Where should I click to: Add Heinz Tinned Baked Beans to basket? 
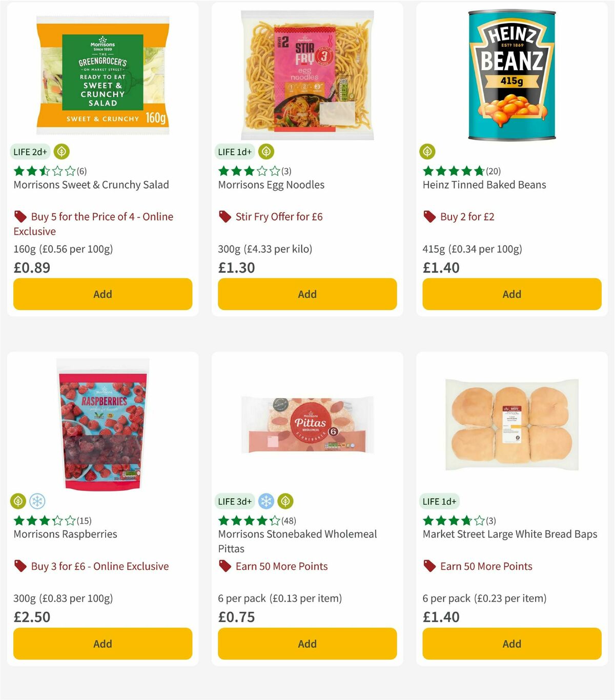[511, 294]
